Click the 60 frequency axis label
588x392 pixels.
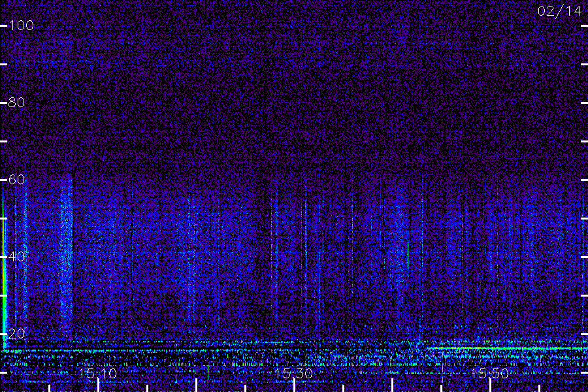[16, 180]
